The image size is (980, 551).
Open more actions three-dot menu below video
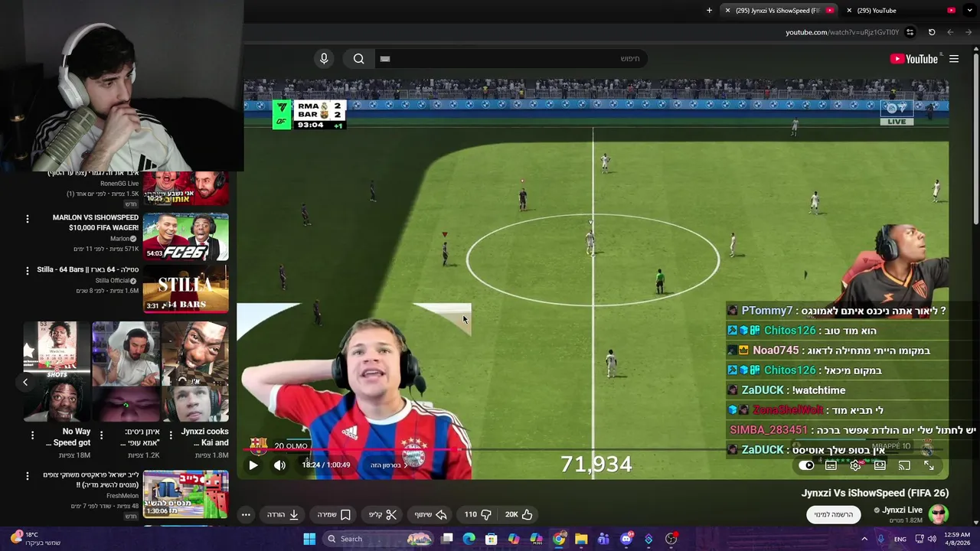tap(246, 514)
